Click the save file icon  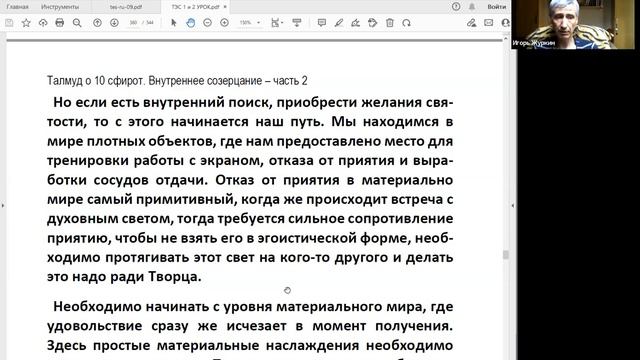(x=9, y=23)
